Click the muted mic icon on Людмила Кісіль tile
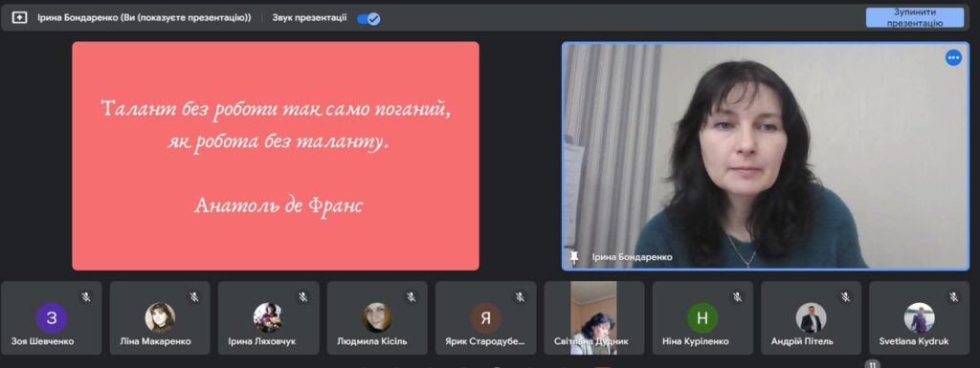The image size is (980, 368). (x=412, y=297)
